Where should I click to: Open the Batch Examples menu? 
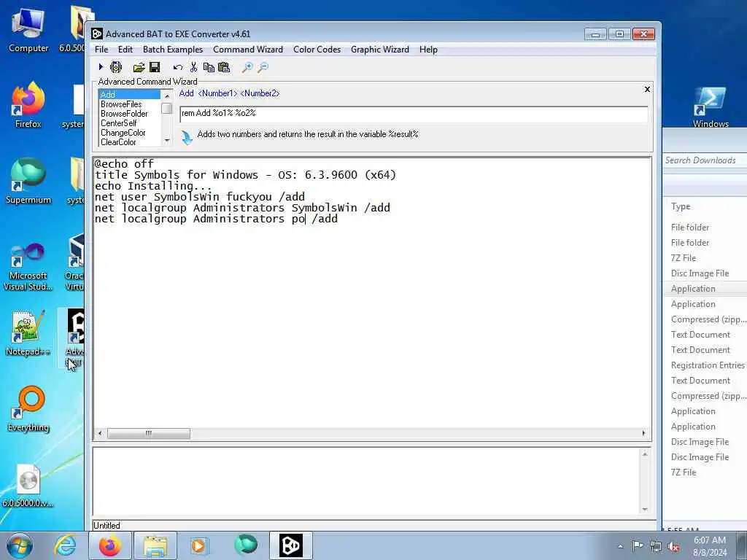click(173, 50)
